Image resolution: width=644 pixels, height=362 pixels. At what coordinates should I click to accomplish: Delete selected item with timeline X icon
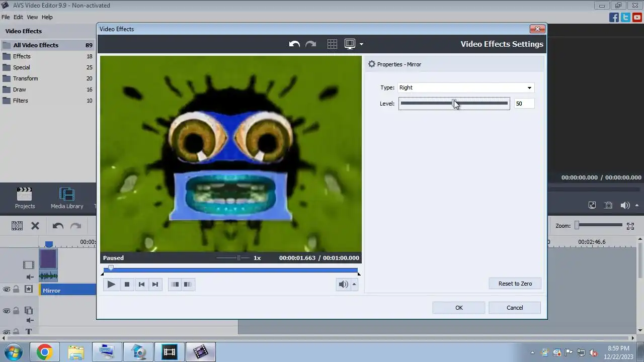coord(35,226)
